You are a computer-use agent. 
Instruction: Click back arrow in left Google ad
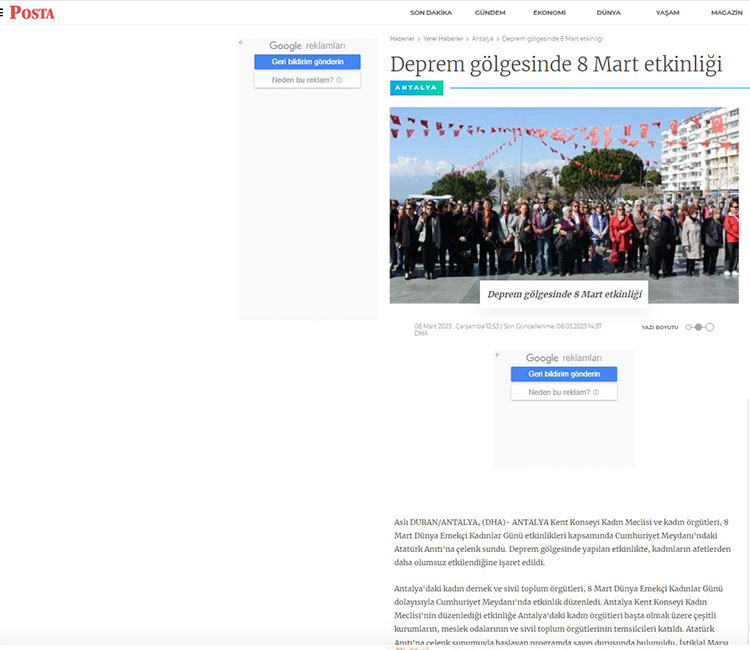point(241,43)
